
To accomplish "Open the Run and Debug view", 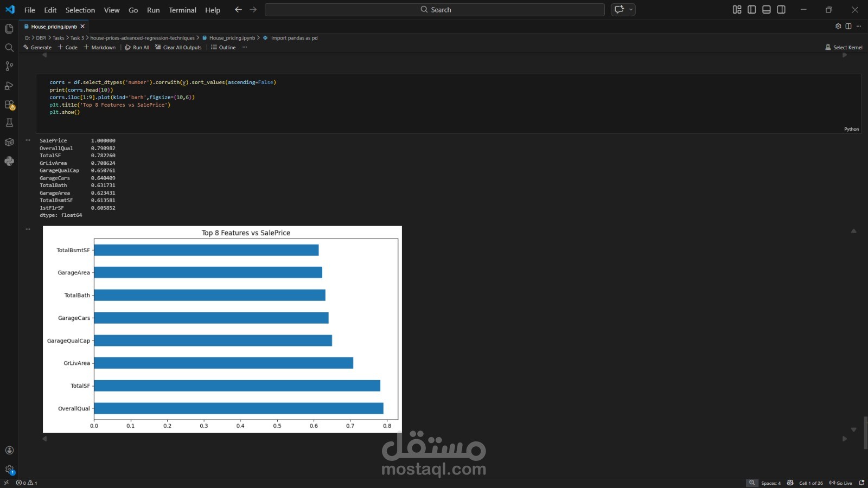I will pos(9,86).
